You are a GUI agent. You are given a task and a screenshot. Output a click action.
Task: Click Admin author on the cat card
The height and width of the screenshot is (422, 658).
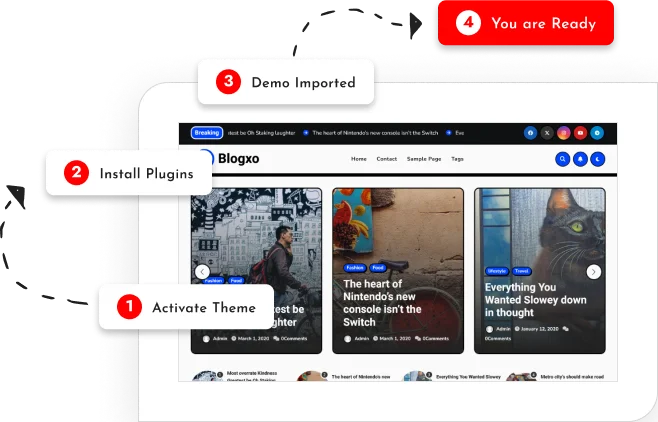pyautogui.click(x=503, y=329)
